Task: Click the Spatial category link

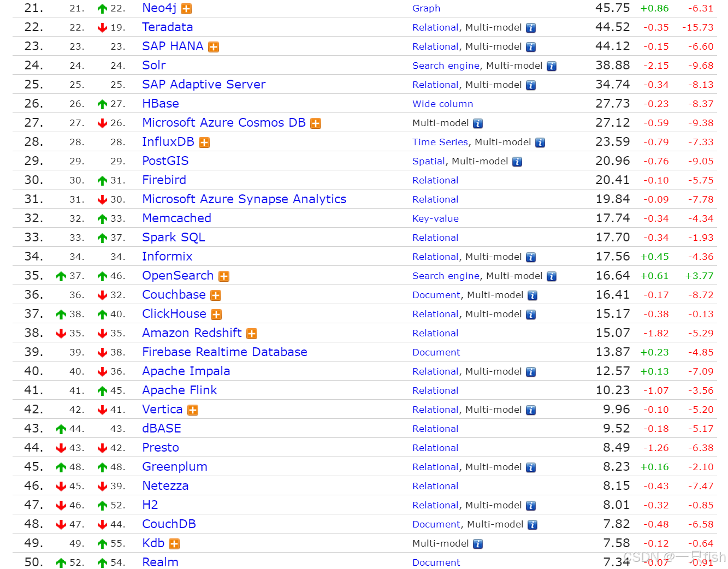Action: click(x=429, y=161)
